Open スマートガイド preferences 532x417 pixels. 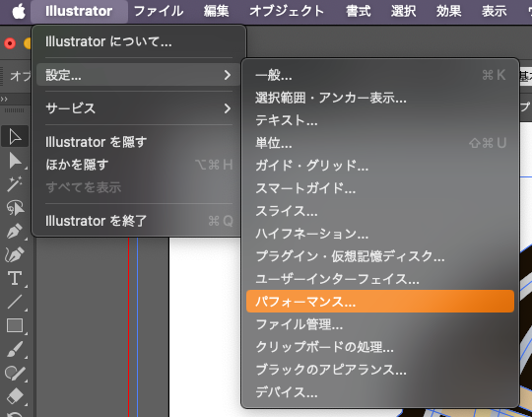coord(380,188)
